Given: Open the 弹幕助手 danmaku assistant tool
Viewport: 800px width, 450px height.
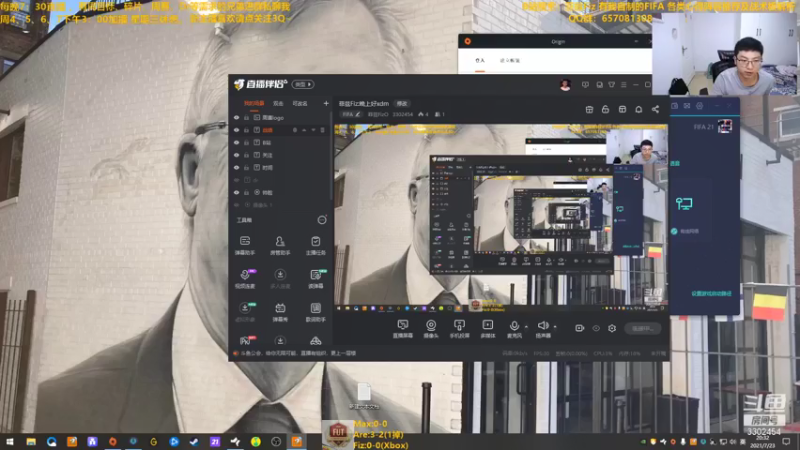Looking at the screenshot, I should pyautogui.click(x=245, y=245).
